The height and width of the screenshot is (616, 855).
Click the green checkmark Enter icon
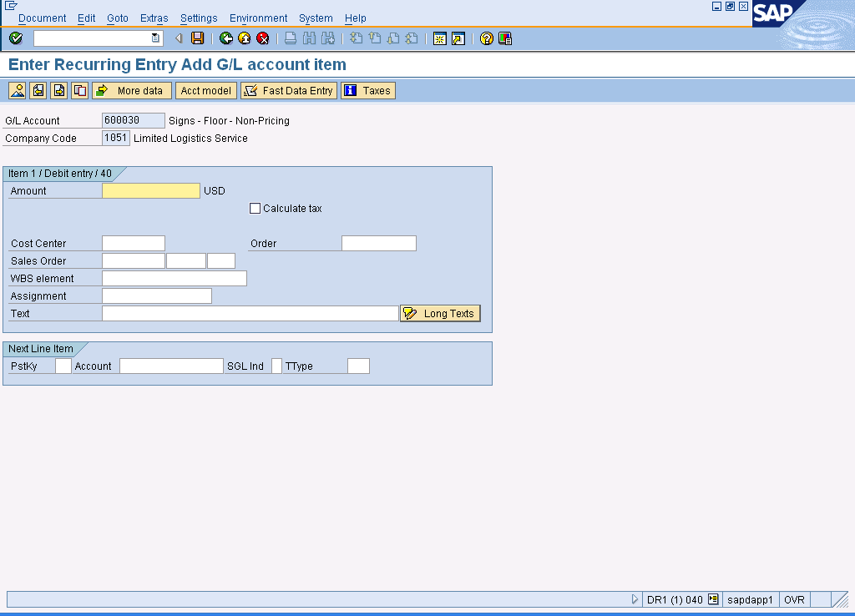click(16, 38)
